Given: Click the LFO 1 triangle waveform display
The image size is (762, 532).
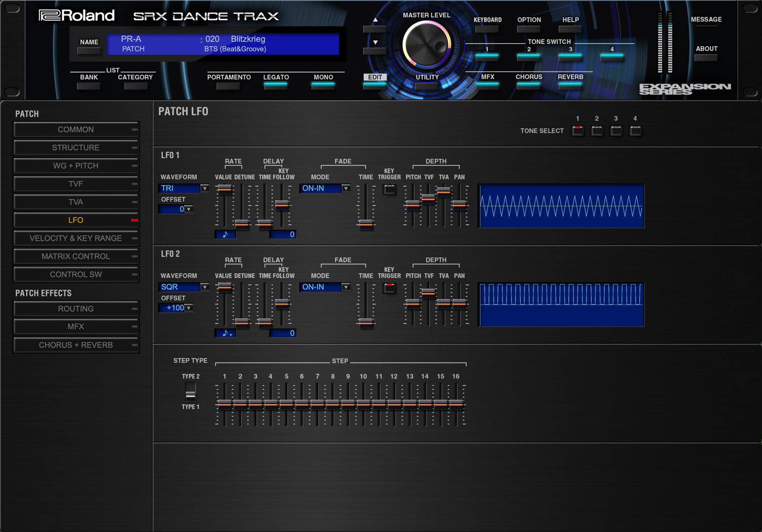Looking at the screenshot, I should [561, 206].
